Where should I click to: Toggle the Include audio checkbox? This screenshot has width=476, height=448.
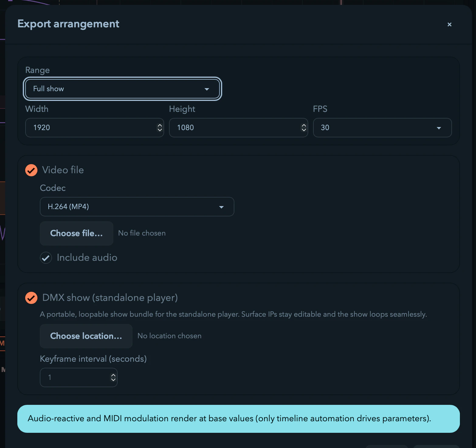46,258
